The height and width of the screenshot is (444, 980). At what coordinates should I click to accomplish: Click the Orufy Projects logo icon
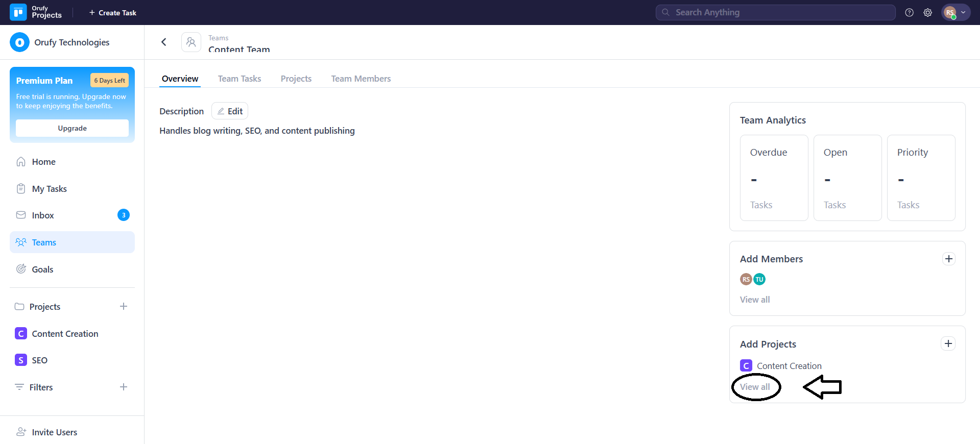pyautogui.click(x=18, y=12)
